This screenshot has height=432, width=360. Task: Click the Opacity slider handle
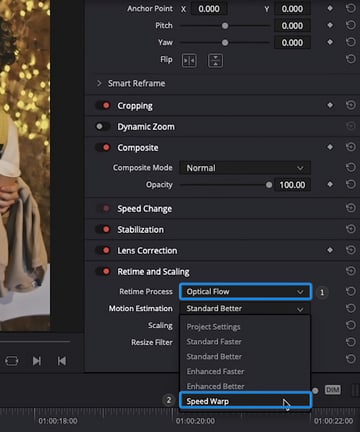click(269, 185)
